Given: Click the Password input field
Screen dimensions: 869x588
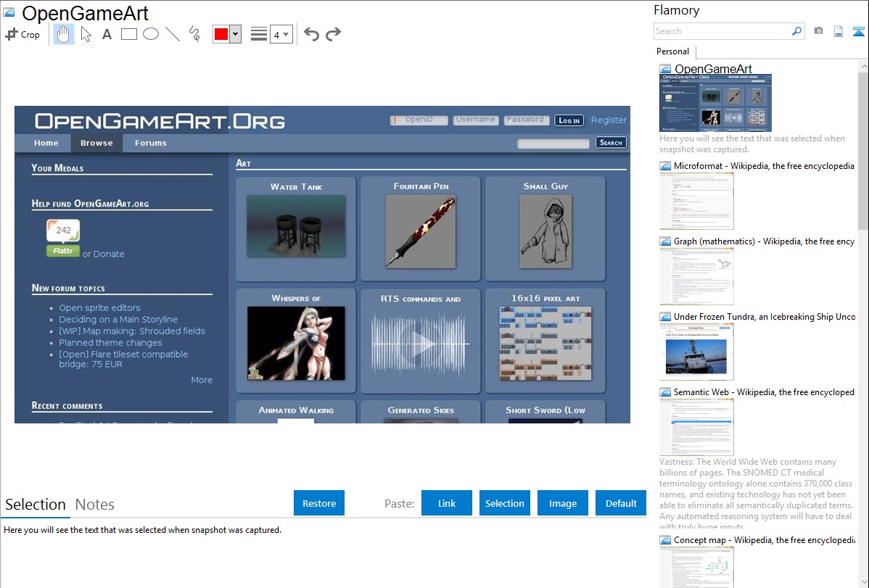Looking at the screenshot, I should (525, 120).
